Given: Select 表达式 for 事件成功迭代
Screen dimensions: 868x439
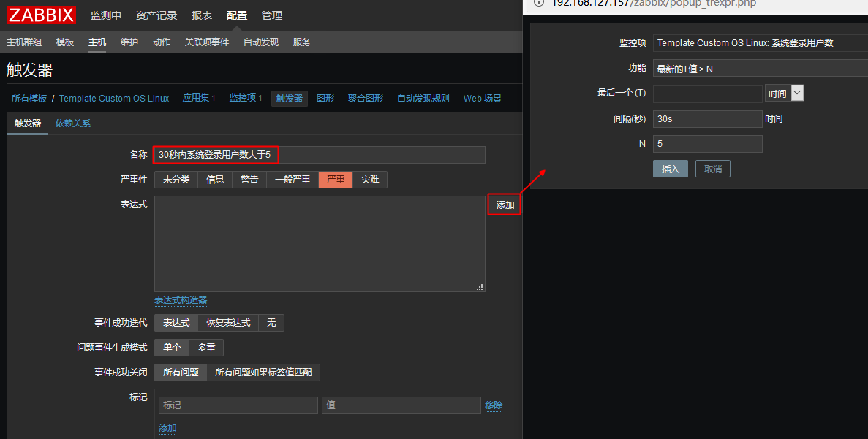Looking at the screenshot, I should tap(176, 323).
